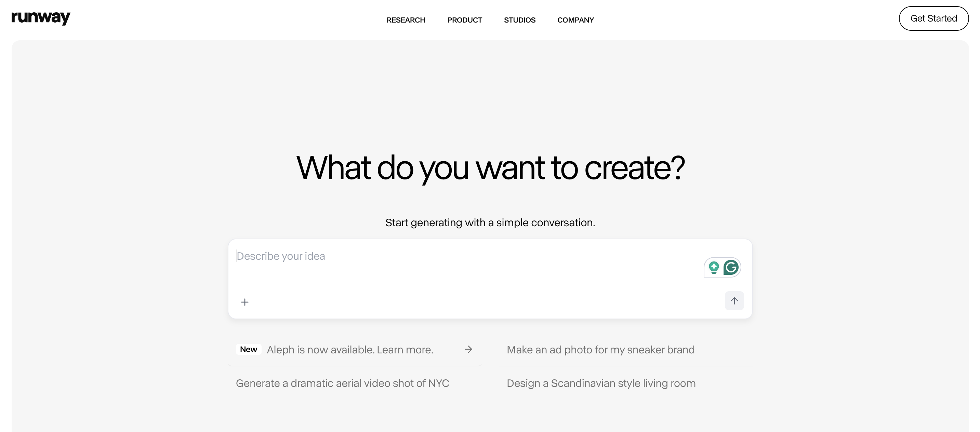Screen dimensions: 980x432
Task: Click the Get Started button
Action: (x=933, y=18)
